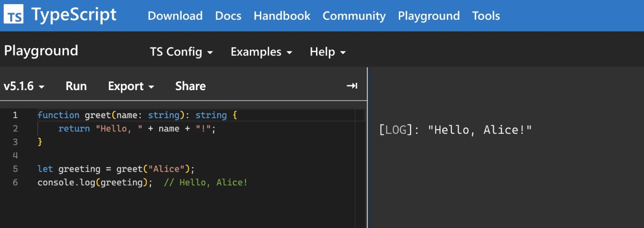Select Playground in the top navigation
644x228 pixels.
[x=429, y=16]
